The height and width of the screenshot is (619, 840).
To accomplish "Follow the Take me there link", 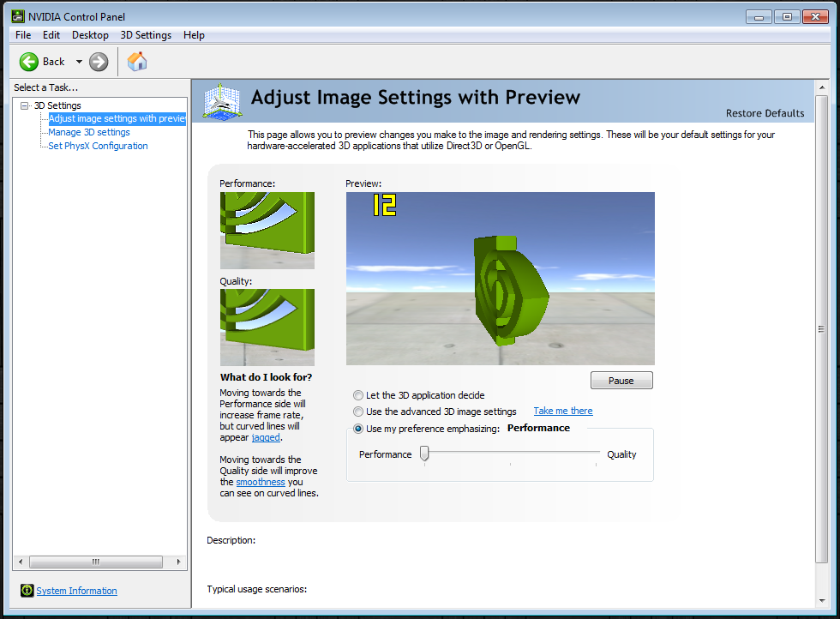I will point(563,411).
